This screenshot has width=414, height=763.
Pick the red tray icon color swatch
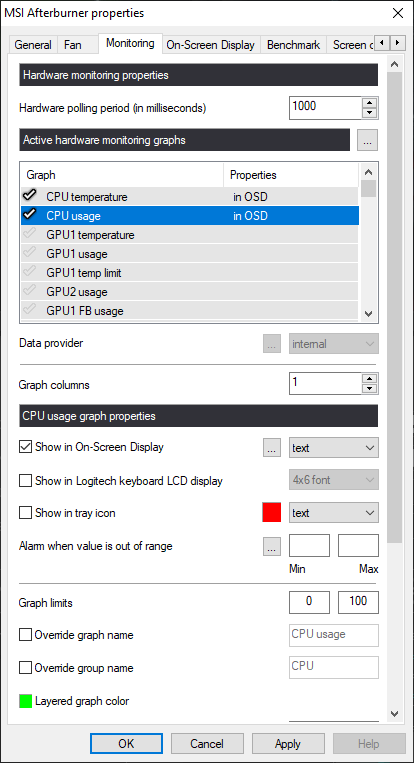pyautogui.click(x=271, y=513)
